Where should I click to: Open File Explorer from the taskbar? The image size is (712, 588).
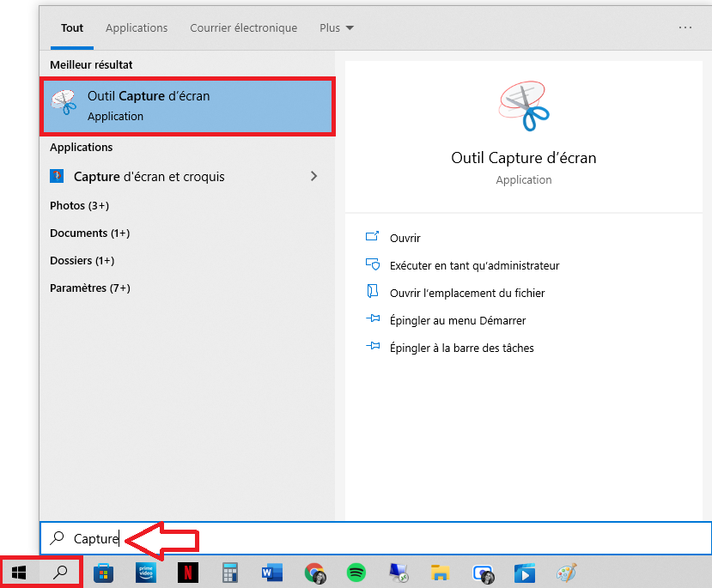click(440, 573)
